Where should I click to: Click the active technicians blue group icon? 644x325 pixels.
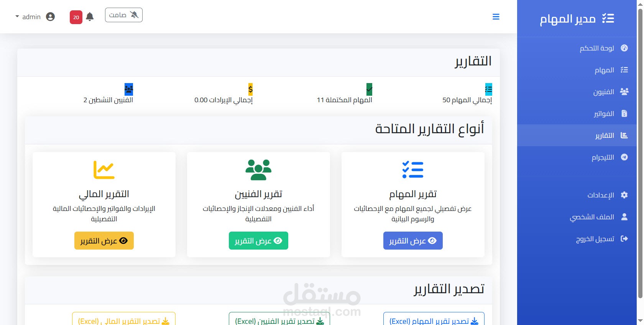pos(129,89)
